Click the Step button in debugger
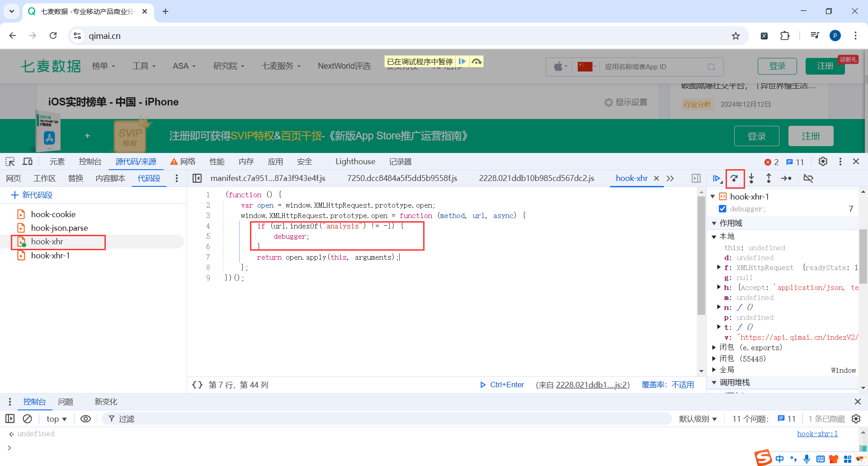Viewport: 868px width, 466px height. coord(786,178)
